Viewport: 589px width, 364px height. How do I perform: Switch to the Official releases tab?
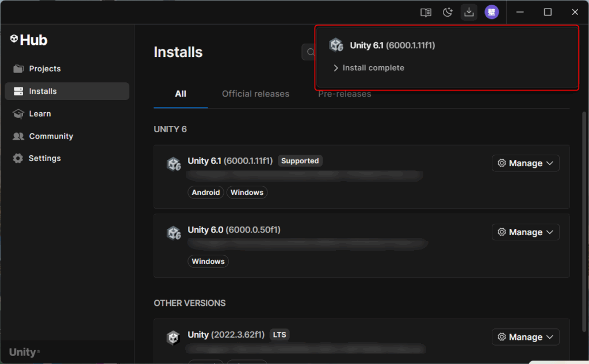tap(255, 94)
